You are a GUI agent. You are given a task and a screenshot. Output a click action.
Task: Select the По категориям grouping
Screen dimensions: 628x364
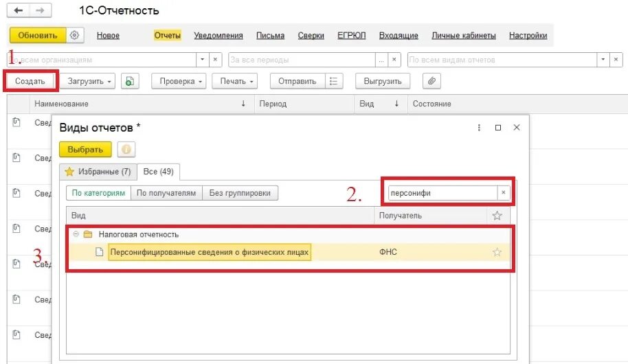[98, 193]
